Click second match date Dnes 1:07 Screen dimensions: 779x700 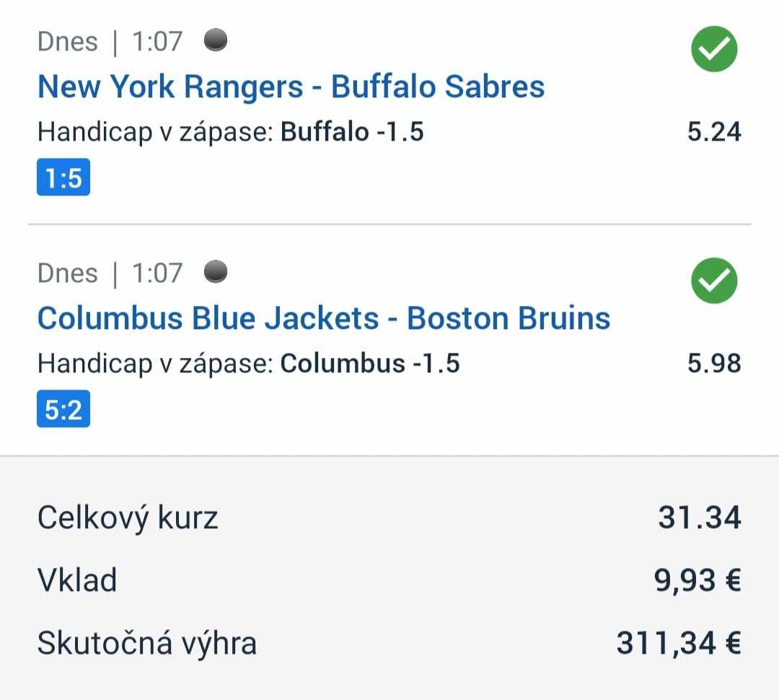pyautogui.click(x=110, y=273)
